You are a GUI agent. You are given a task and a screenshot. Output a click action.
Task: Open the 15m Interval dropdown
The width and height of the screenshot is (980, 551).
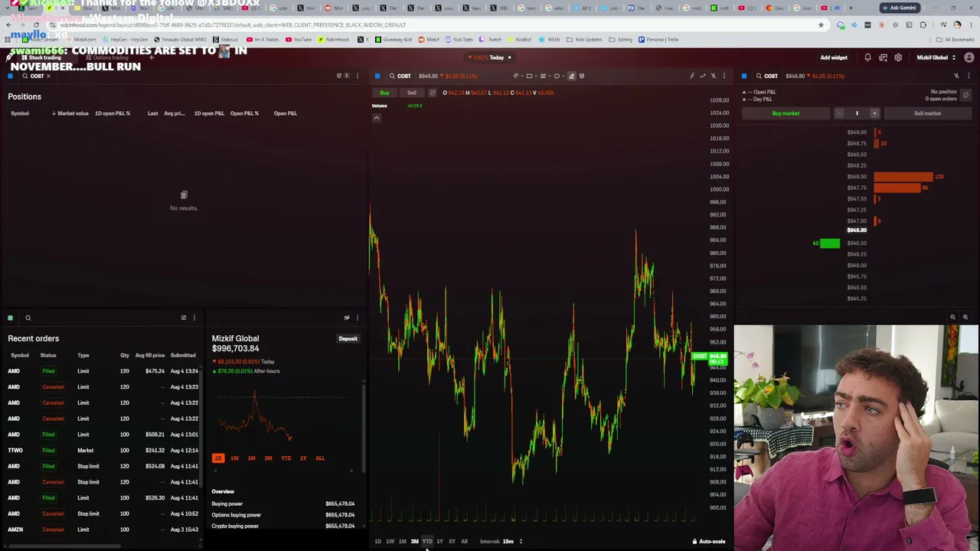click(511, 542)
